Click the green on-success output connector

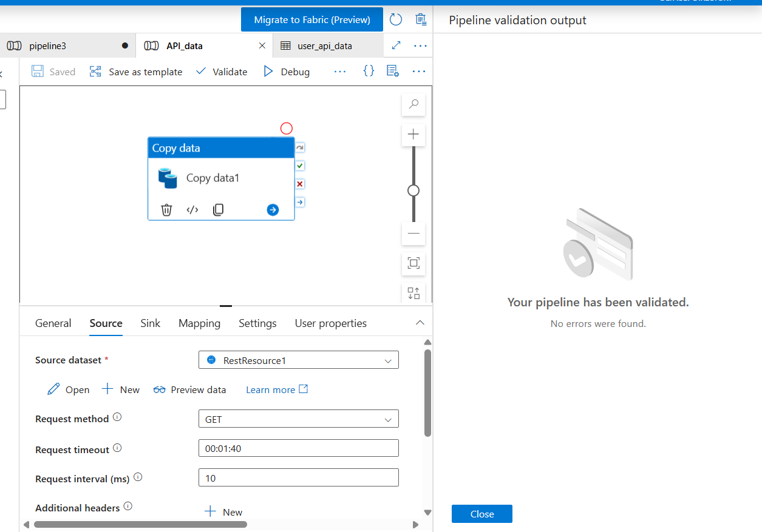pyautogui.click(x=300, y=166)
